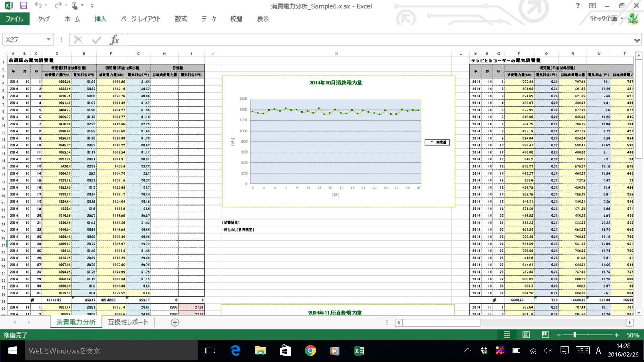Image resolution: width=644 pixels, height=362 pixels.
Task: Open the redo history dropdown arrow
Action: [x=66, y=6]
